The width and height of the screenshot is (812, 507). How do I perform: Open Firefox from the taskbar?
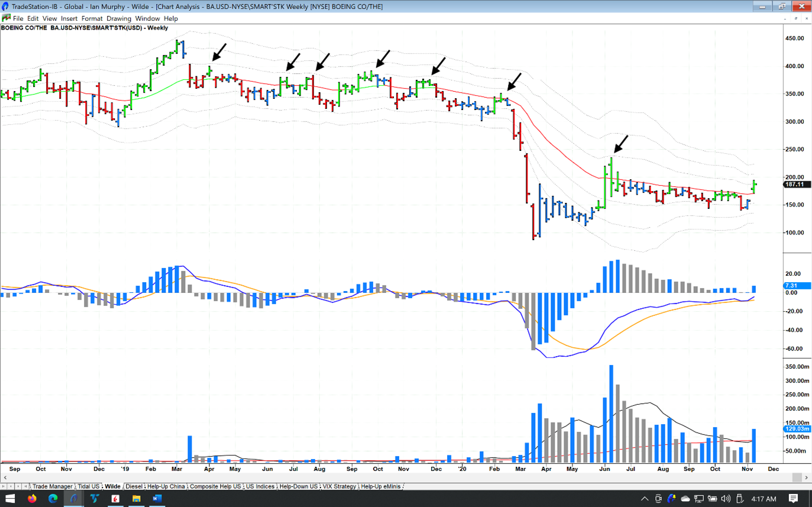coord(32,499)
